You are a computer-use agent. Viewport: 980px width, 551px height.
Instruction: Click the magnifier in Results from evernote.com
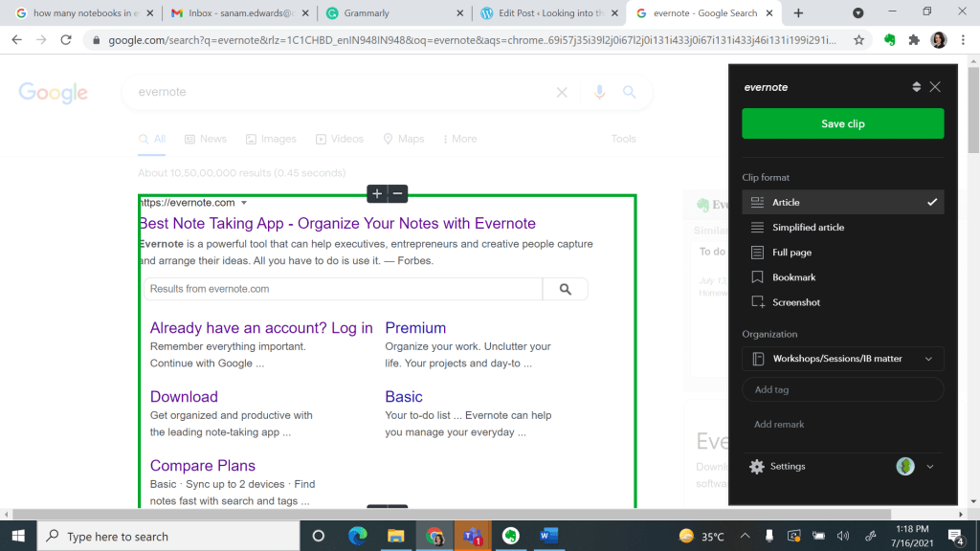[x=565, y=289]
